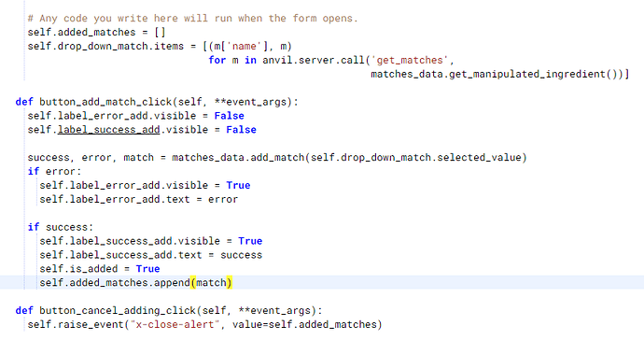Click the 'get_matches' string literal
Viewport: 644px width, 340px height.
point(410,61)
